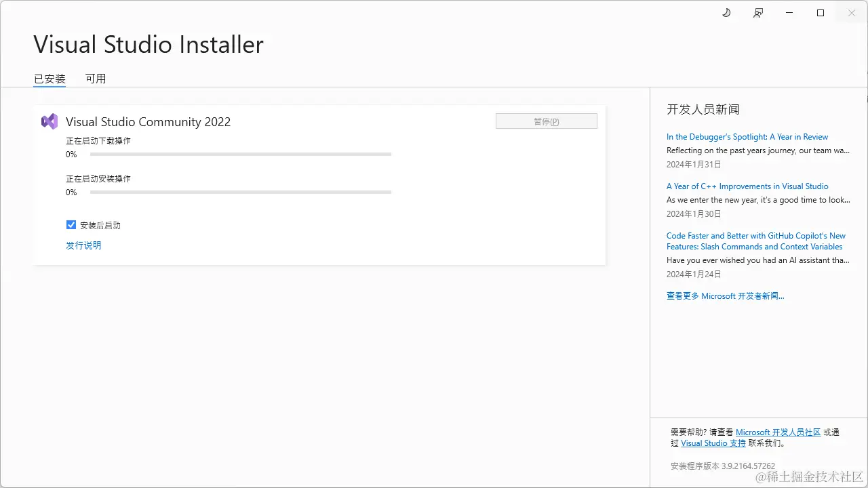Image resolution: width=868 pixels, height=488 pixels.
Task: Read 'In the Debugger's Spotlight' news article
Action: point(747,137)
